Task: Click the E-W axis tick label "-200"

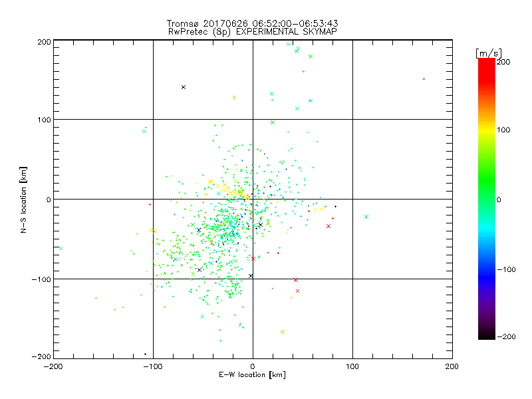Action: click(54, 366)
